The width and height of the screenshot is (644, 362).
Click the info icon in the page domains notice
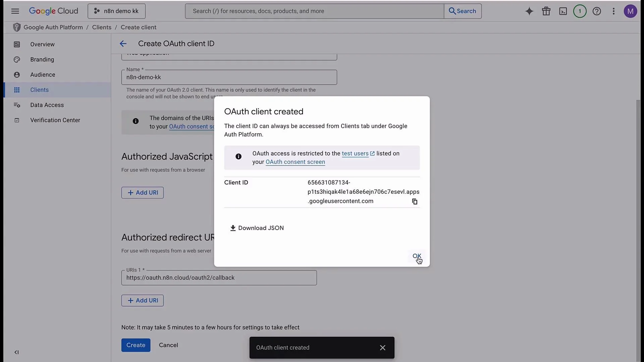coord(136,121)
